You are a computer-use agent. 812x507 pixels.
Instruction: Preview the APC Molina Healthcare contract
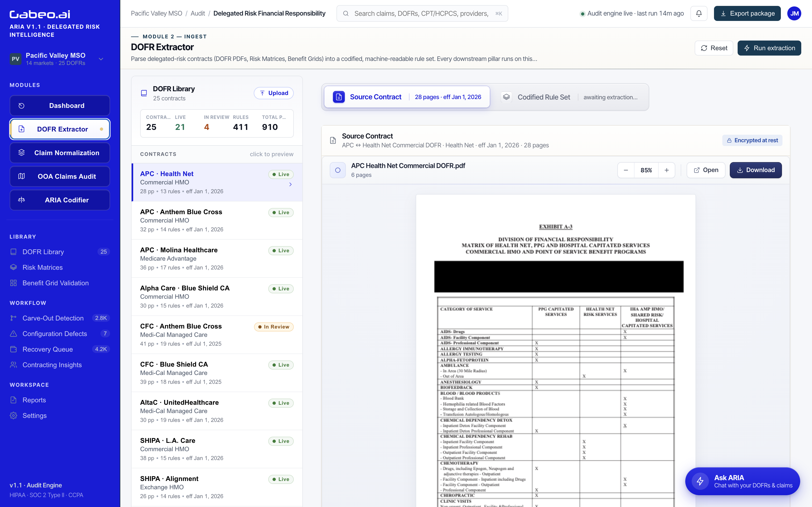pyautogui.click(x=217, y=258)
